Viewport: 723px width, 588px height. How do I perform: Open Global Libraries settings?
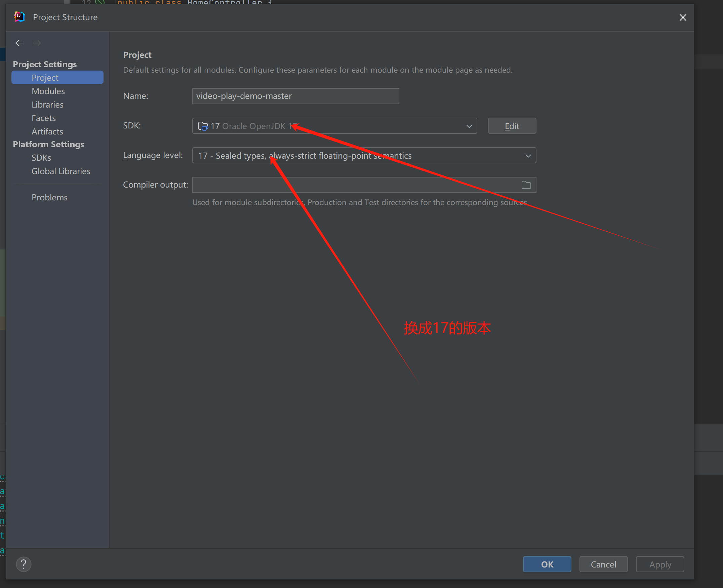pyautogui.click(x=61, y=171)
